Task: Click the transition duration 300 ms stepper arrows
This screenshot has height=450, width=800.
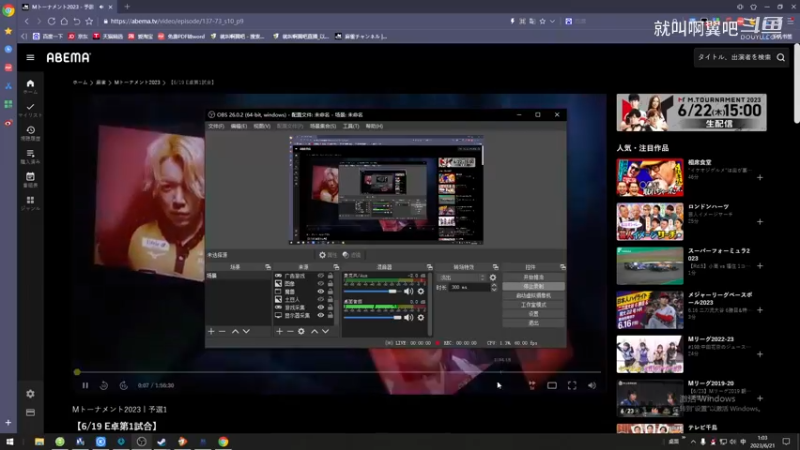Action: 493,287
